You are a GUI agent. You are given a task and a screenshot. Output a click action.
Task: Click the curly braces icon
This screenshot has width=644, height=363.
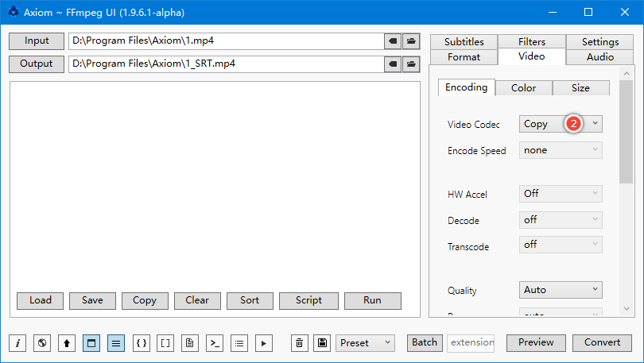(141, 343)
